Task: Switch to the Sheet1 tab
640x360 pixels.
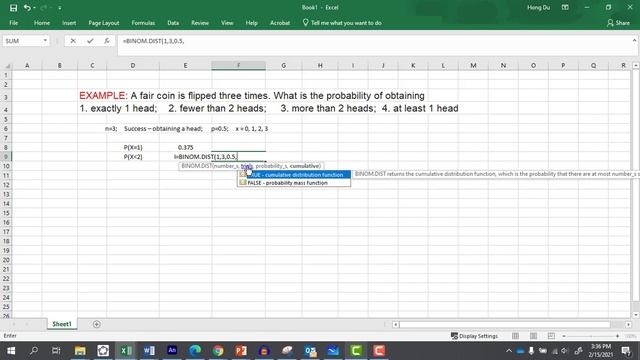Action: click(62, 324)
